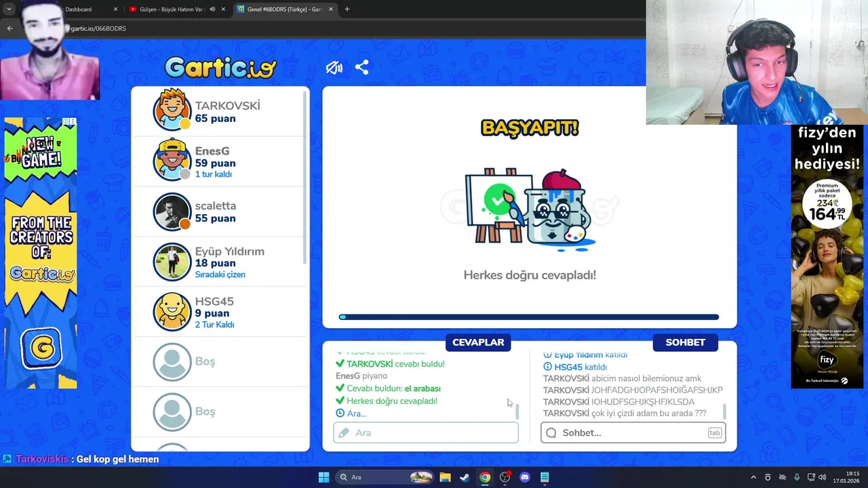Expand the system tray hidden icons
The width and height of the screenshot is (868, 488).
(753, 477)
